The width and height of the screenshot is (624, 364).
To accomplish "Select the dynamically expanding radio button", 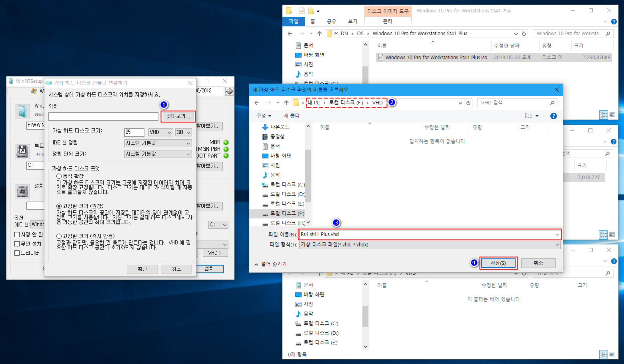I will click(x=59, y=176).
